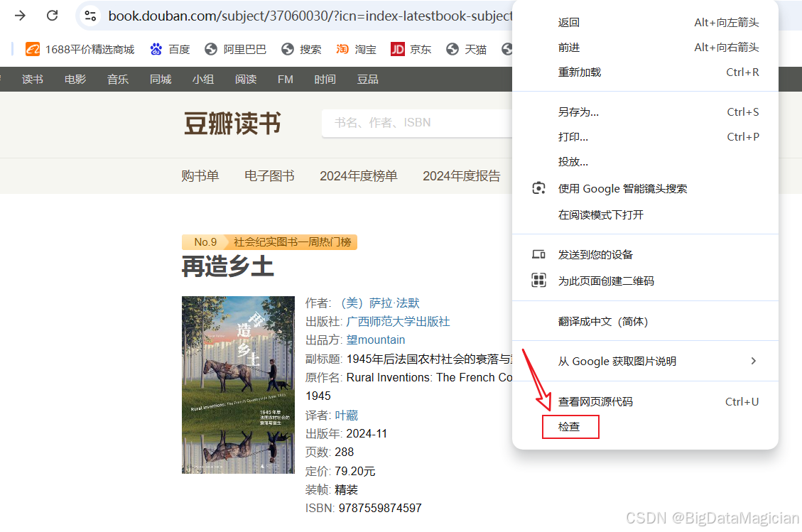
Task: Open translator link 叶藏
Action: [346, 416]
